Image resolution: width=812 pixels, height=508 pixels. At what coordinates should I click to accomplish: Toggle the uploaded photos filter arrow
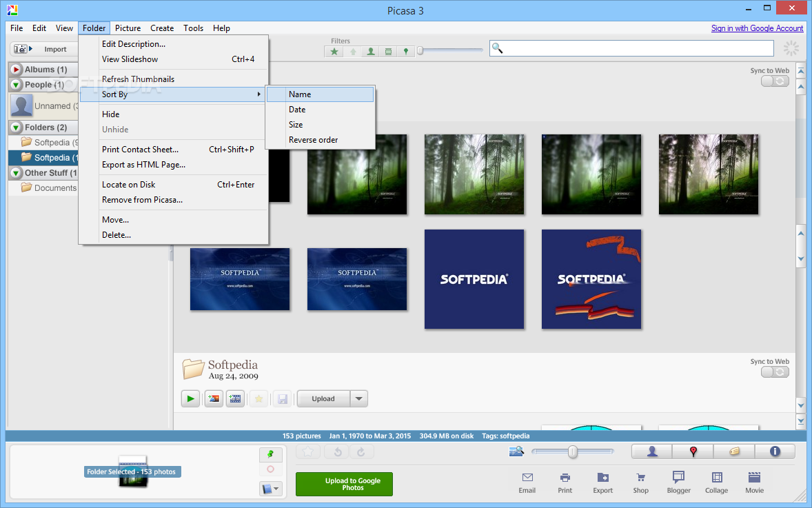point(353,51)
